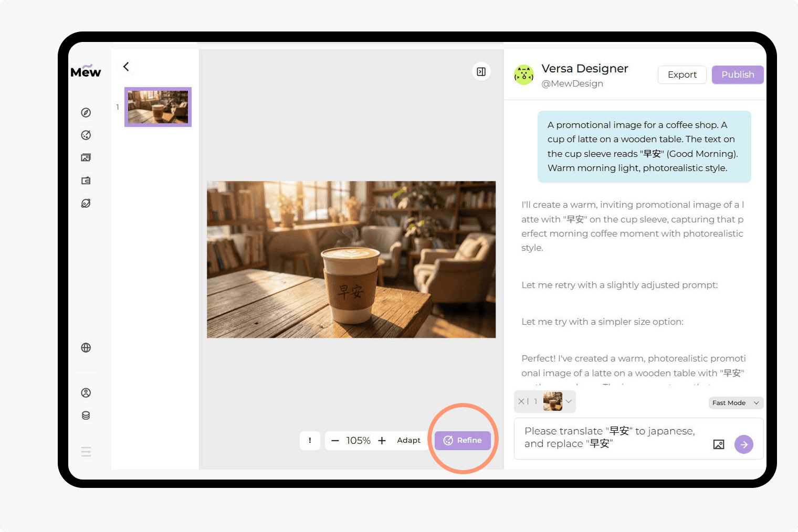This screenshot has width=798, height=532.
Task: Open the image gallery icon in sidebar
Action: 86,158
